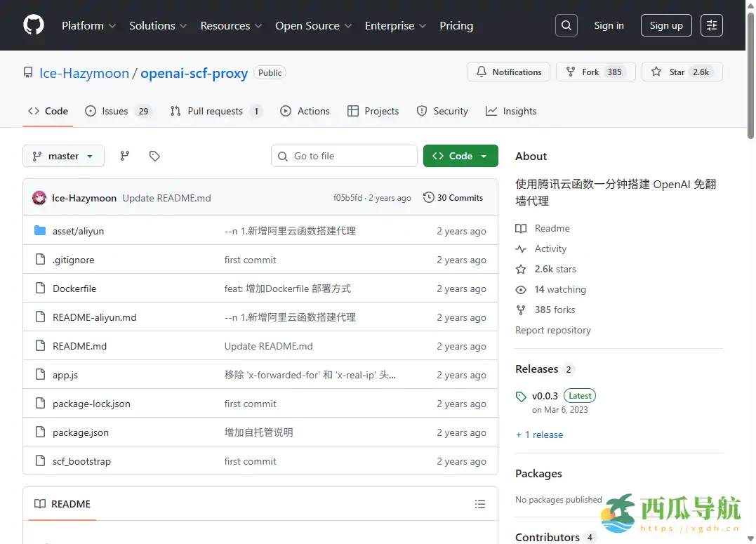Open the README table of contents icon
Screen dimensions: 756x544
point(480,504)
